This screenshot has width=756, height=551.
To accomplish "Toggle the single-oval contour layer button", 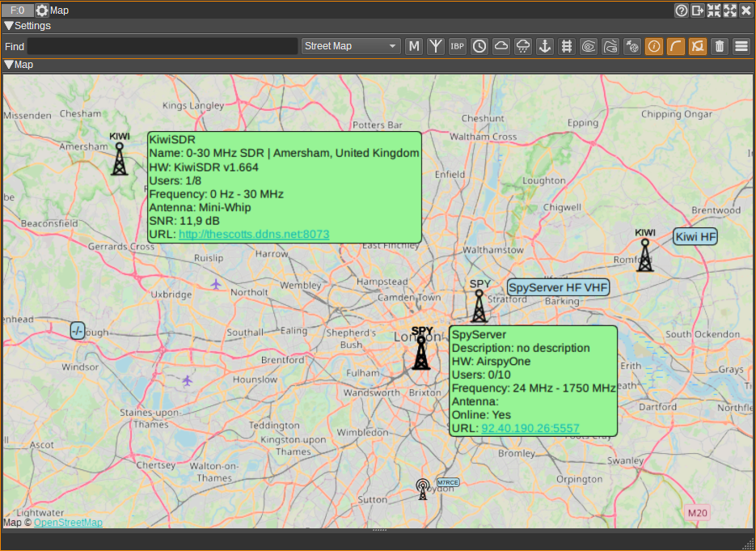I will pyautogui.click(x=610, y=46).
